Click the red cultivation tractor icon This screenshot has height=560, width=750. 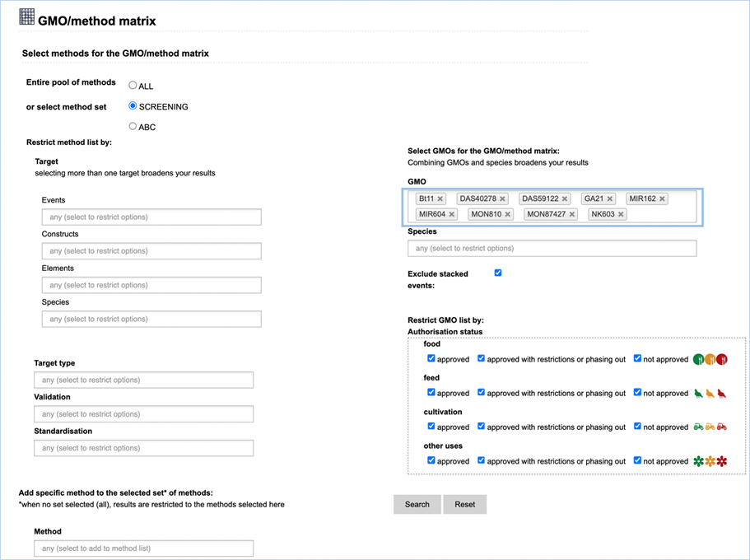[722, 427]
